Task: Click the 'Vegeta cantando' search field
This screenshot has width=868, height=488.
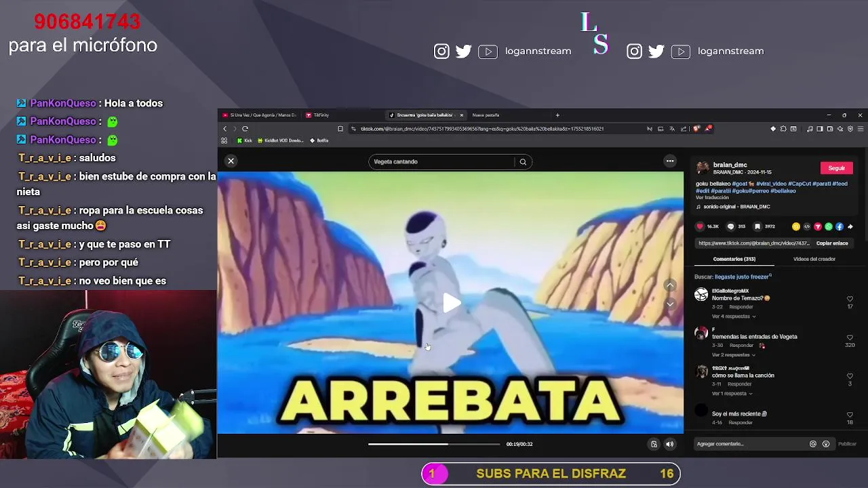Action: pyautogui.click(x=441, y=162)
